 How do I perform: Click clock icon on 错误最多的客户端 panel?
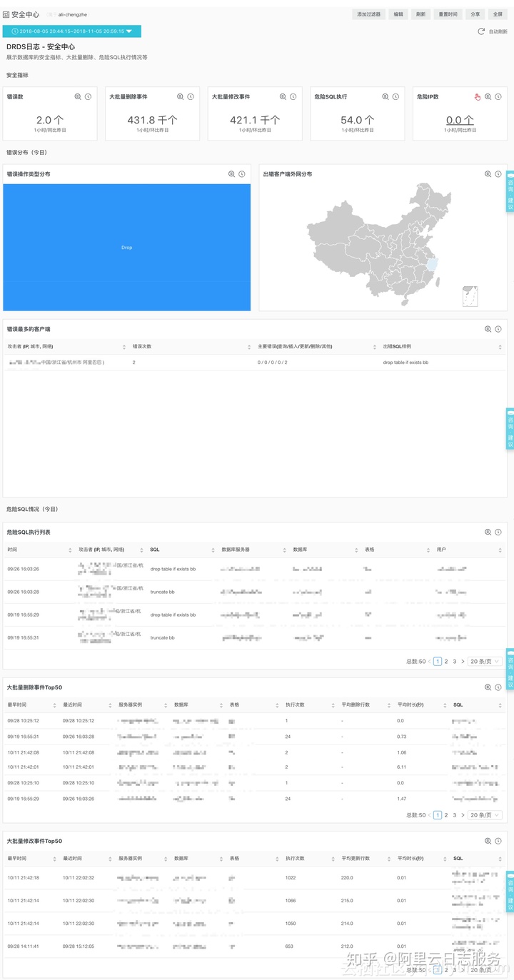[498, 329]
